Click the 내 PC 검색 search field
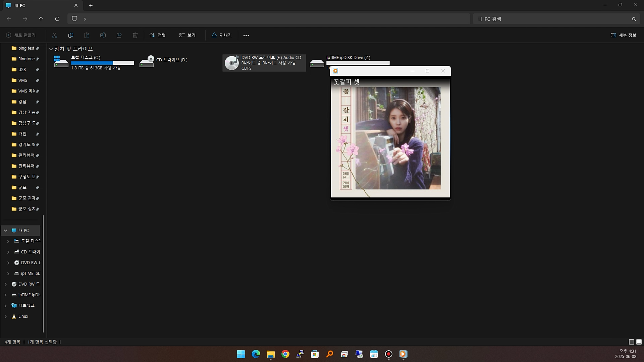 click(x=550, y=19)
